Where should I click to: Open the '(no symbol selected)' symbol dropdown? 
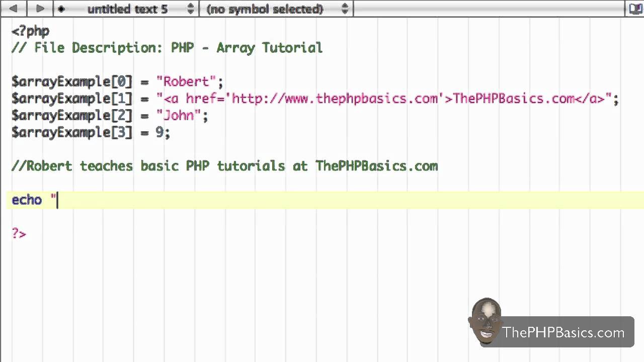276,9
